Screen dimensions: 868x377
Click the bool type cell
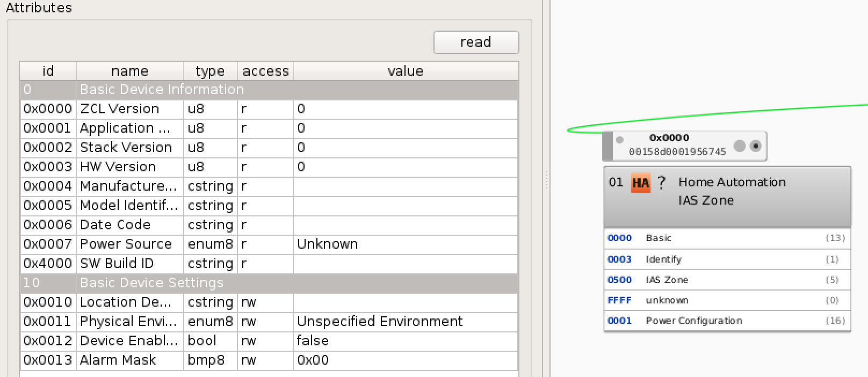pyautogui.click(x=211, y=341)
